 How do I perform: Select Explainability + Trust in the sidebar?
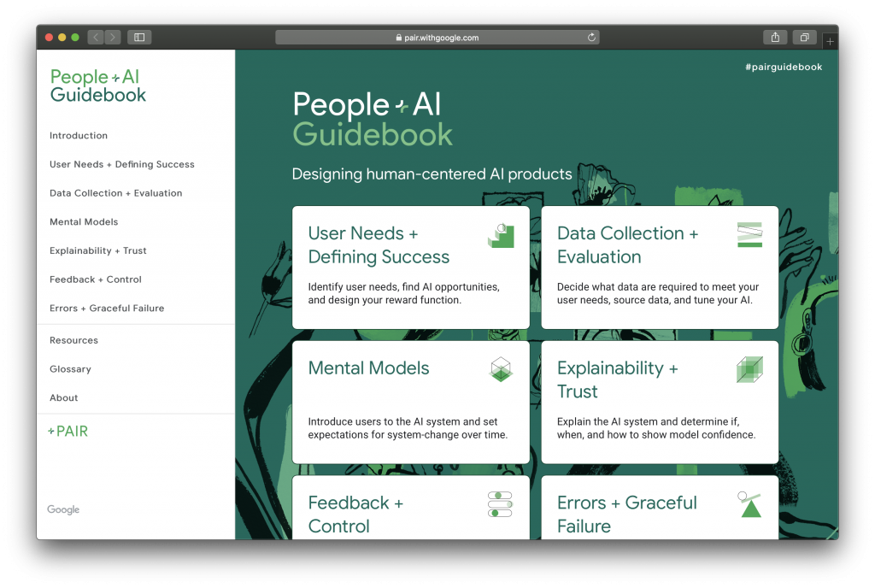point(98,251)
